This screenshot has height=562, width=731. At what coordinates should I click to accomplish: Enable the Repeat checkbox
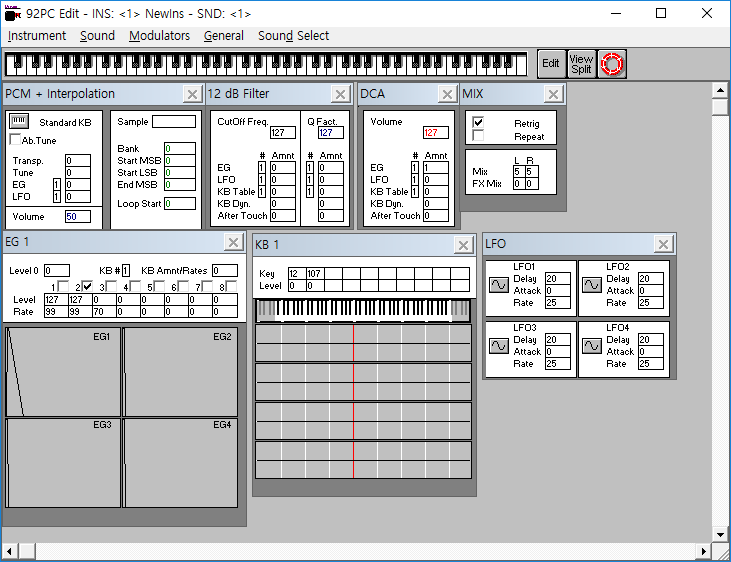(478, 135)
